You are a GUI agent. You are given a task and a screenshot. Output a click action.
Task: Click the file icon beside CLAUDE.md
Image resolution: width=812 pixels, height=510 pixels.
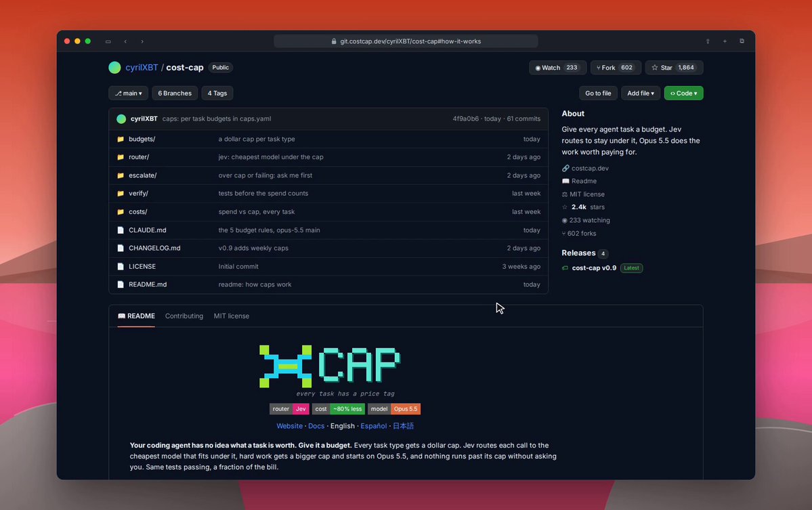[x=121, y=230]
